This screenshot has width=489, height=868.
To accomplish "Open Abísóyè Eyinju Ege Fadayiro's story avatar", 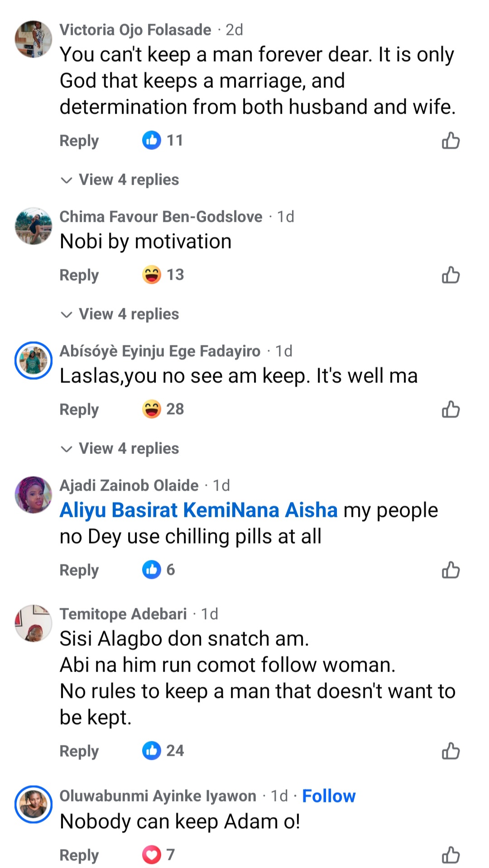I will click(33, 360).
